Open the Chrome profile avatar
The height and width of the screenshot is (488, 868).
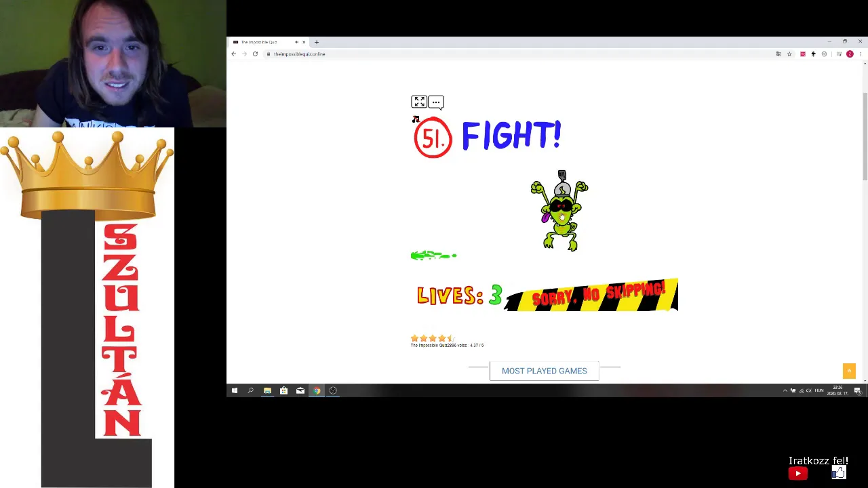click(850, 54)
